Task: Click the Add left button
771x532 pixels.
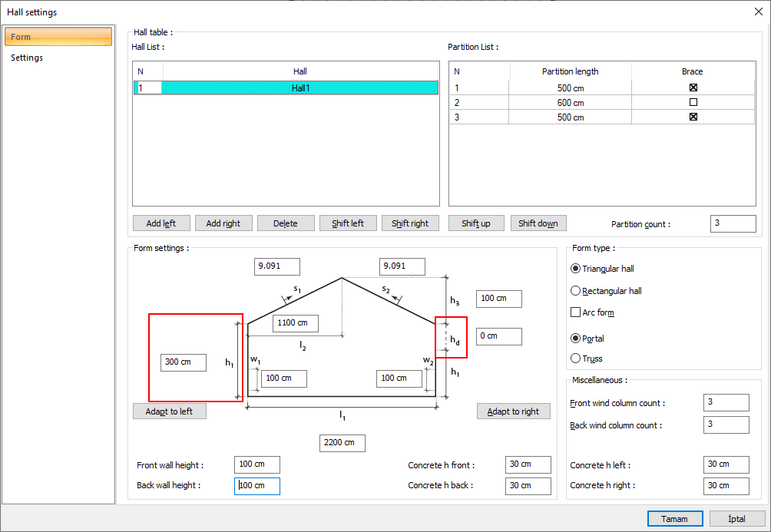Action: (160, 223)
